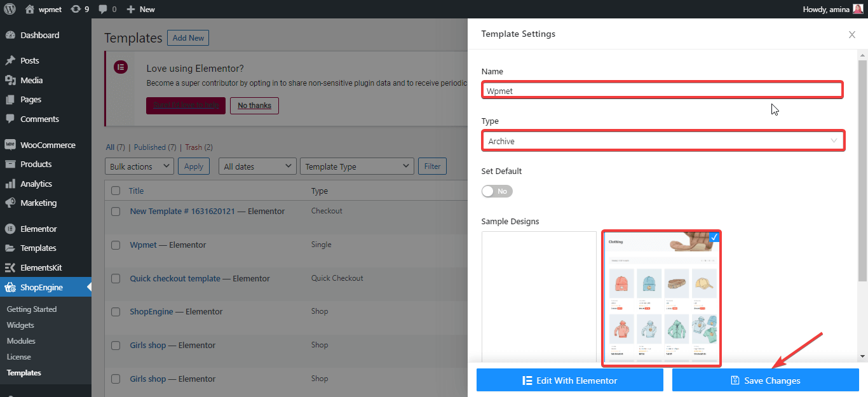Click the Elementor notice logo icon
The height and width of the screenshot is (397, 868).
120,67
